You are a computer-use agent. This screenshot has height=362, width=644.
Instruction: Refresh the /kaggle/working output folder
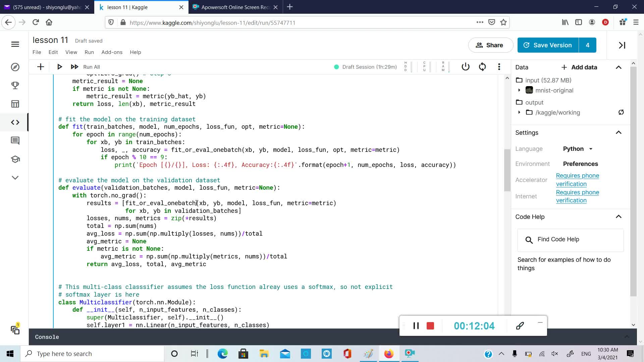[621, 112]
